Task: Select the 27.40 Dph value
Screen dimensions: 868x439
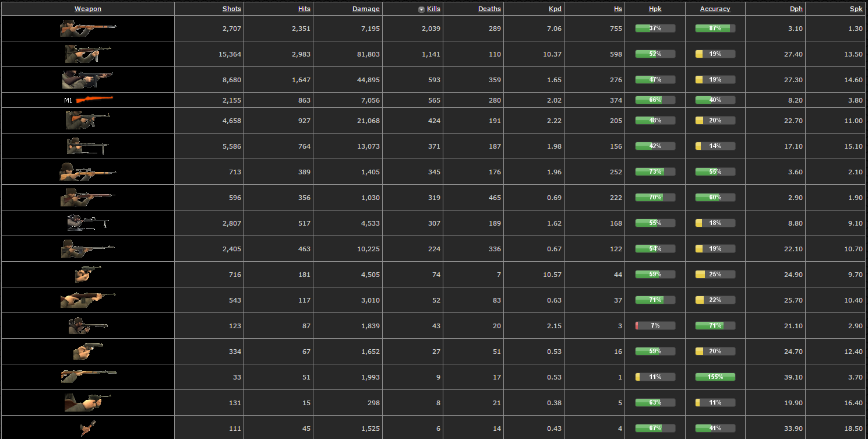Action: click(x=793, y=54)
